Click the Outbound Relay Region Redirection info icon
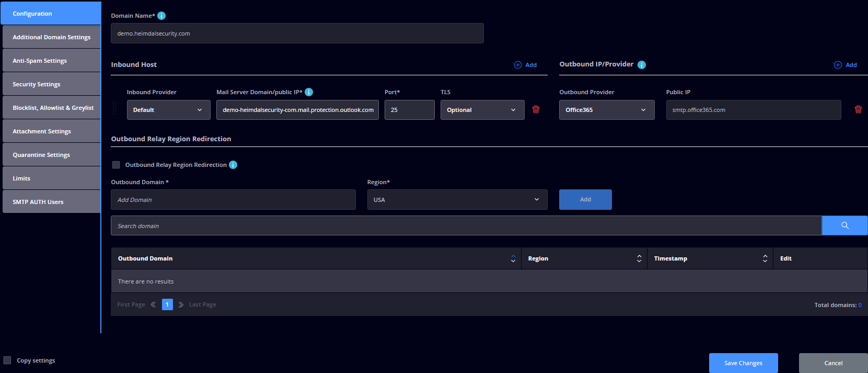This screenshot has height=373, width=868. 233,165
